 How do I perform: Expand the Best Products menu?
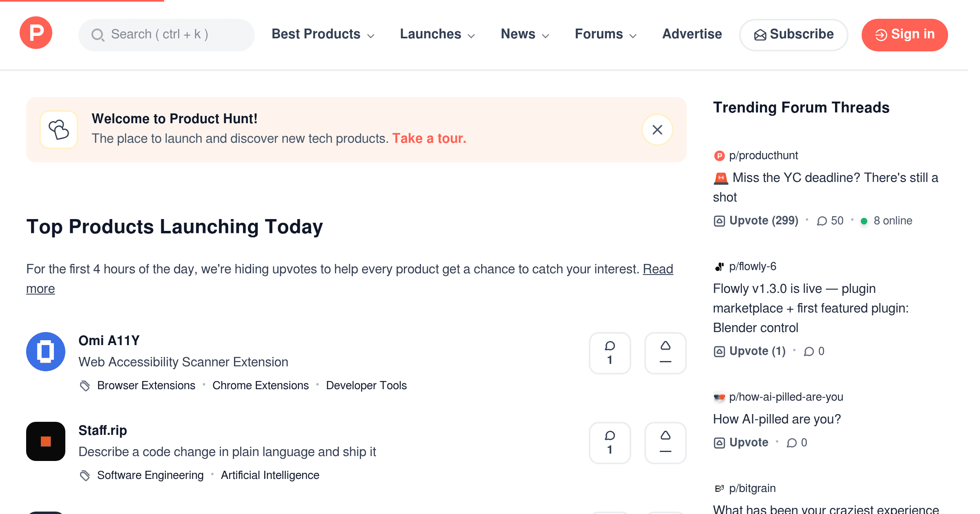(323, 34)
